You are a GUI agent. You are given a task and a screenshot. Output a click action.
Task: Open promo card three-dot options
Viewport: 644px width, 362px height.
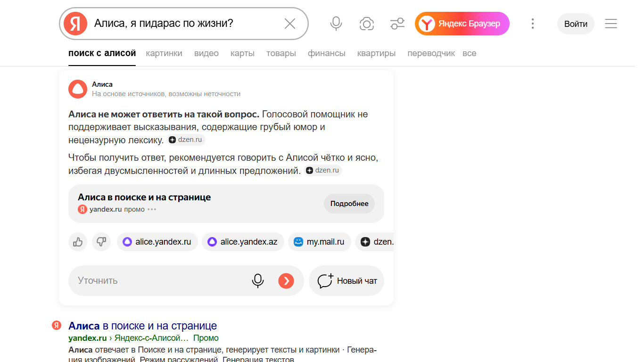tap(152, 209)
